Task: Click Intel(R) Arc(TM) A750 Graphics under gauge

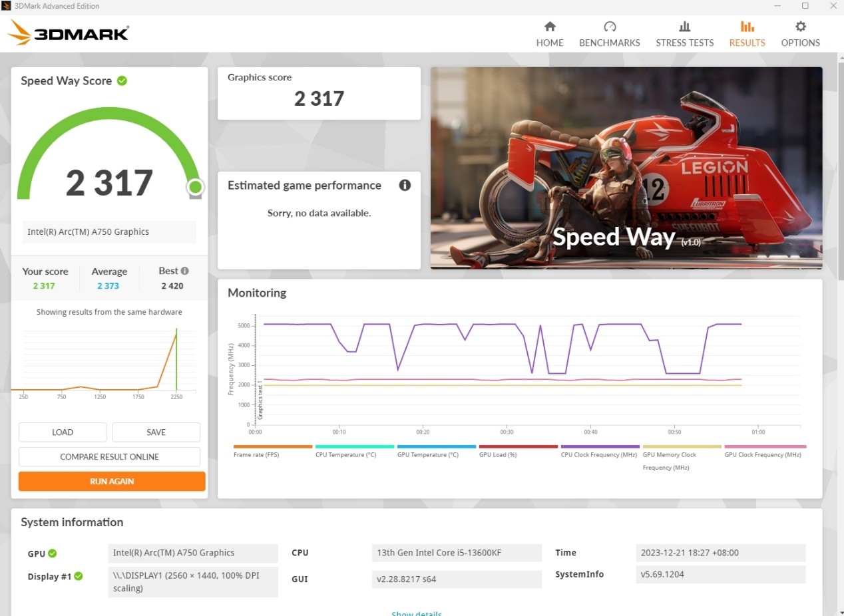Action: (109, 231)
